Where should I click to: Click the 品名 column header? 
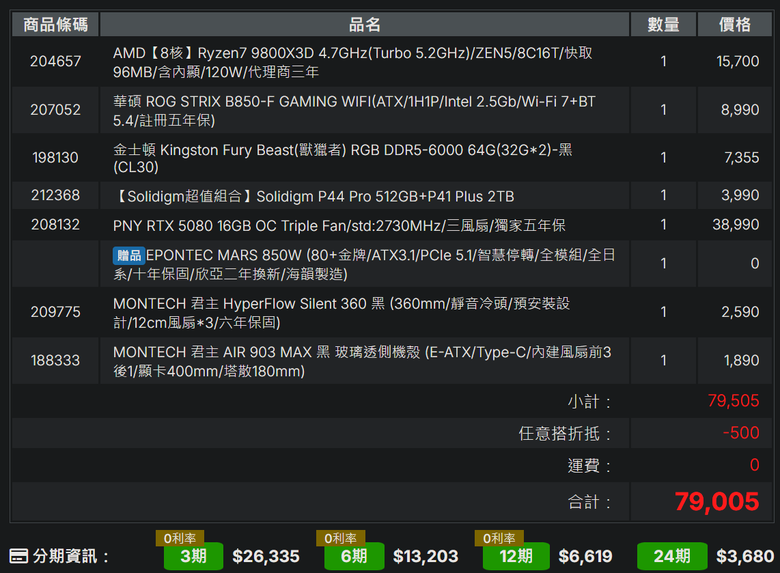(x=365, y=24)
